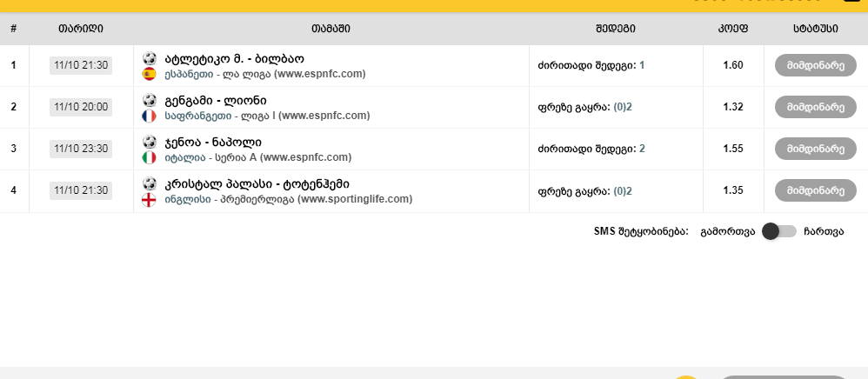
Task: Click the date 11/10 21:30 for ატლეტიკო match
Action: [x=81, y=65]
